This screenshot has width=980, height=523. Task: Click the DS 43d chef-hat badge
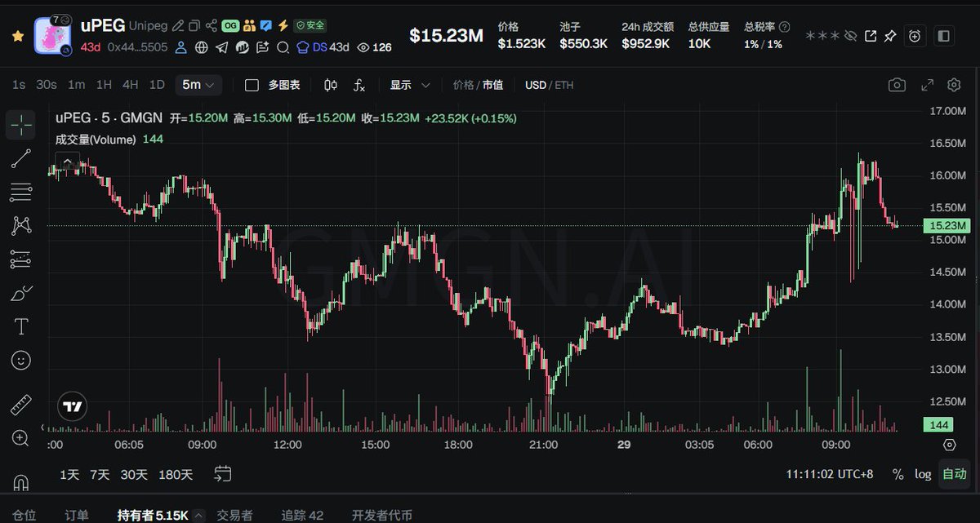[323, 47]
